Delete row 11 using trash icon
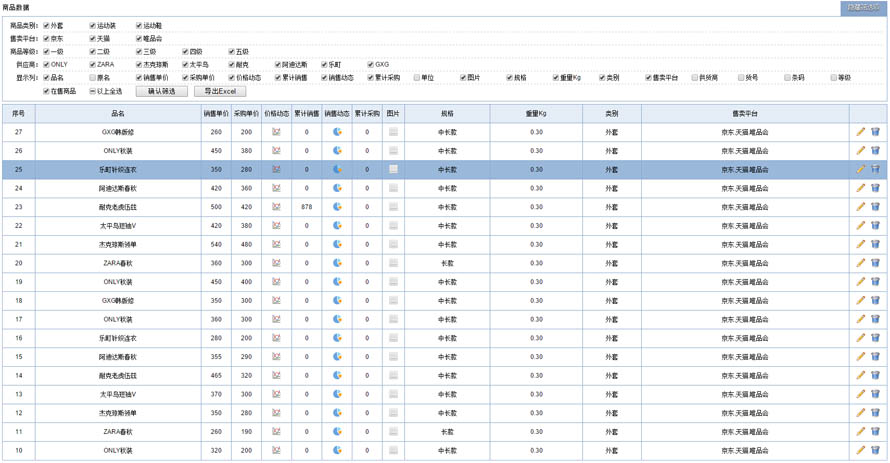Screen dimensions: 890x463 875,432
